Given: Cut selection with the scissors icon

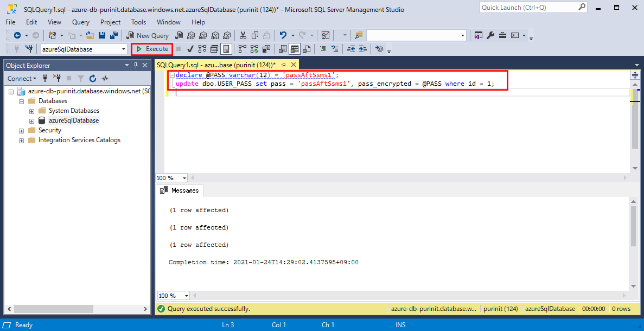Looking at the screenshot, I should pyautogui.click(x=243, y=35).
